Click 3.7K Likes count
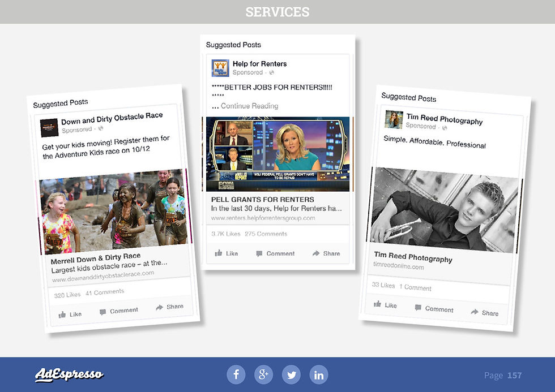Image resolution: width=555 pixels, height=392 pixels. 226,234
